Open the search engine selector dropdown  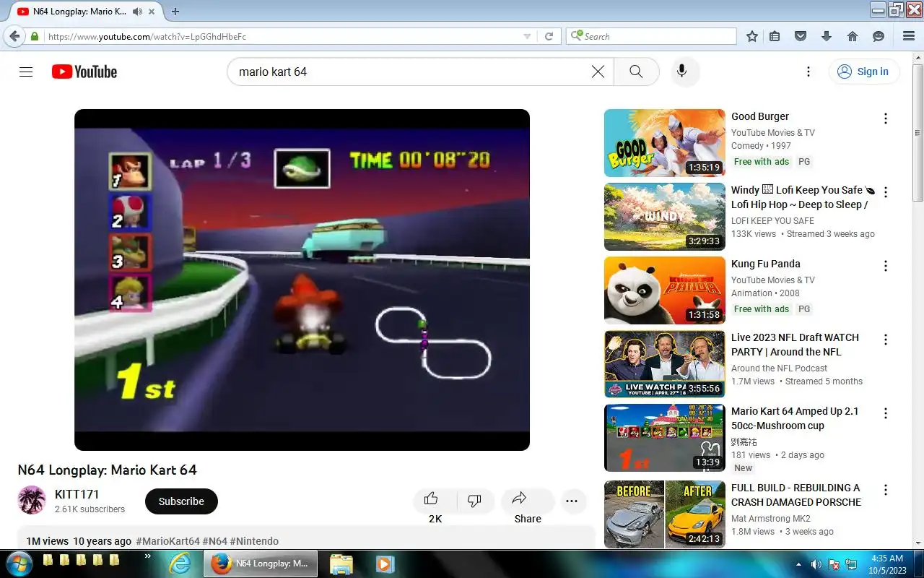575,36
